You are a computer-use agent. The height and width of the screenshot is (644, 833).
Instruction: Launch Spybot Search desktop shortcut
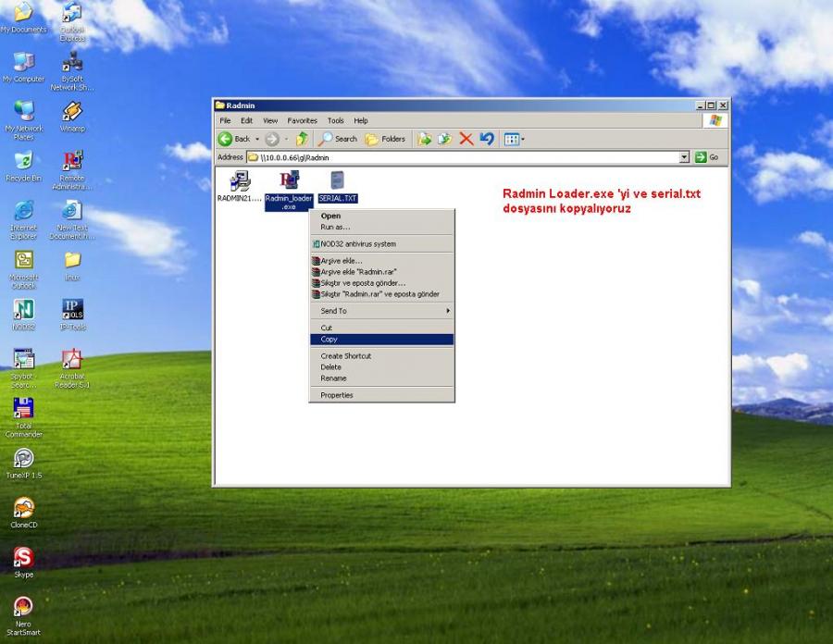pos(23,368)
